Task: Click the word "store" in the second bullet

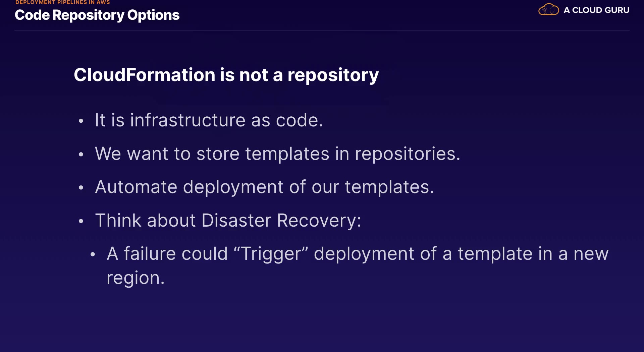Action: (x=218, y=154)
